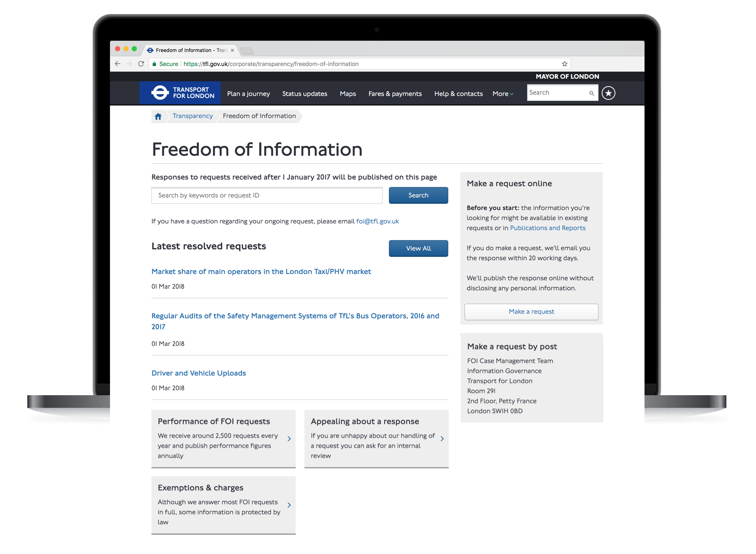756x554 pixels.
Task: Open Fares & payments menu item
Action: (395, 94)
